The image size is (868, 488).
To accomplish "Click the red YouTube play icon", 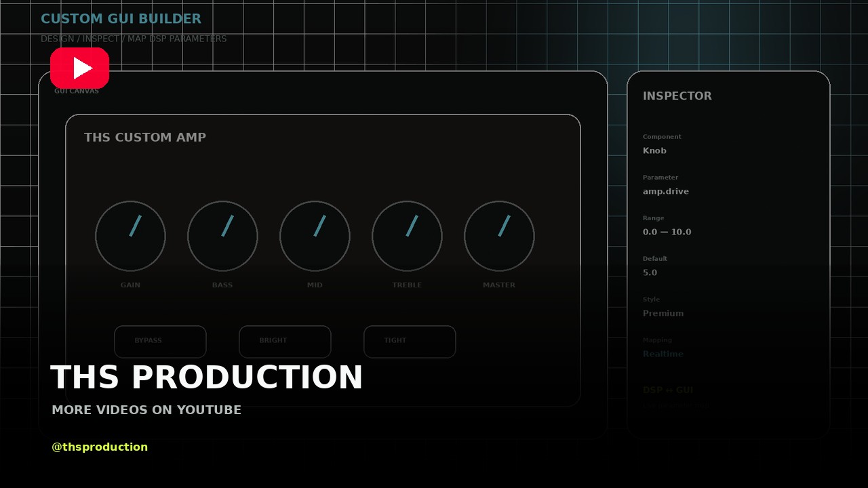I will click(x=79, y=68).
